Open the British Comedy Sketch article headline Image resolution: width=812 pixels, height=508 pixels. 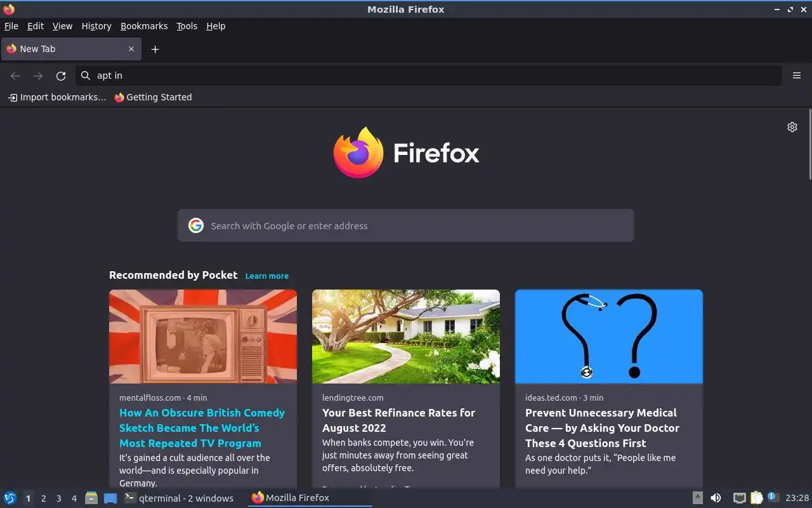click(202, 428)
